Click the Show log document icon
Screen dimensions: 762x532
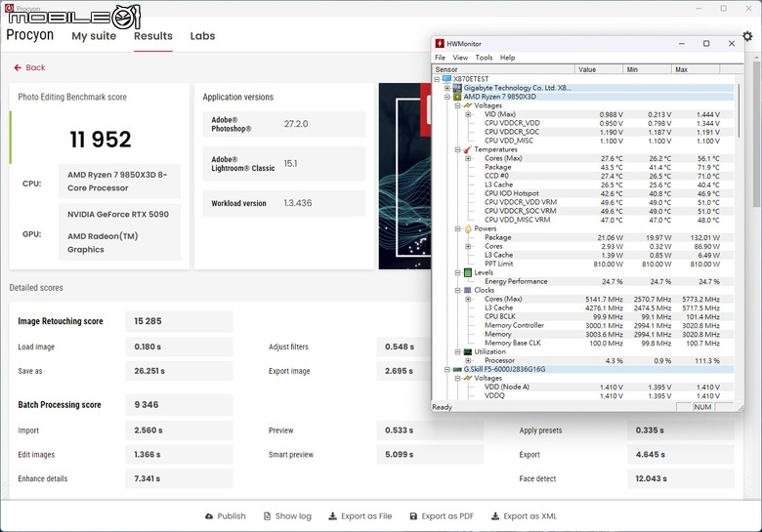click(267, 516)
